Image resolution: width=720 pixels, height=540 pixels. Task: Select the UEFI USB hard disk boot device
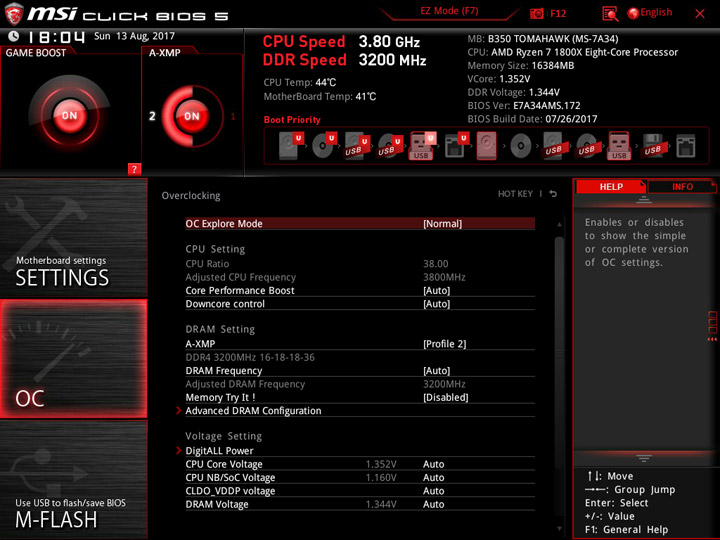pyautogui.click(x=357, y=146)
